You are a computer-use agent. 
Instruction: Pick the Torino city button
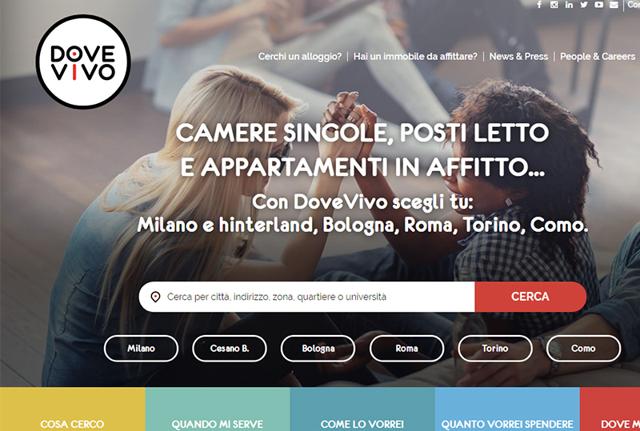click(495, 349)
